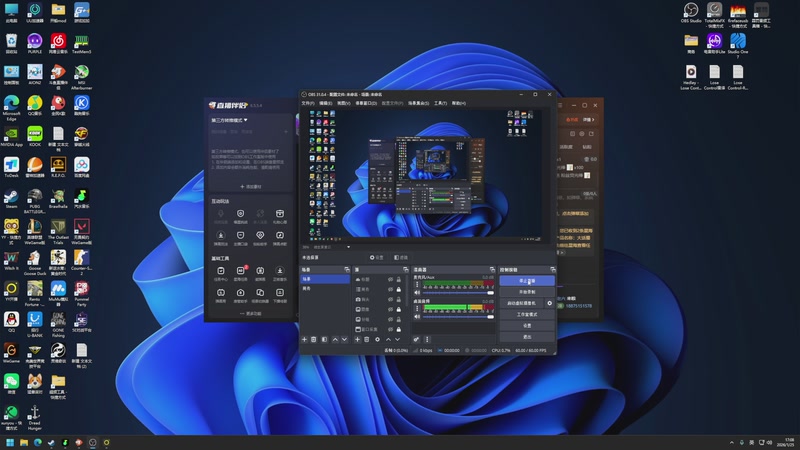Open OBS Studio desktop shortcut
800x450 pixels.
[691, 13]
